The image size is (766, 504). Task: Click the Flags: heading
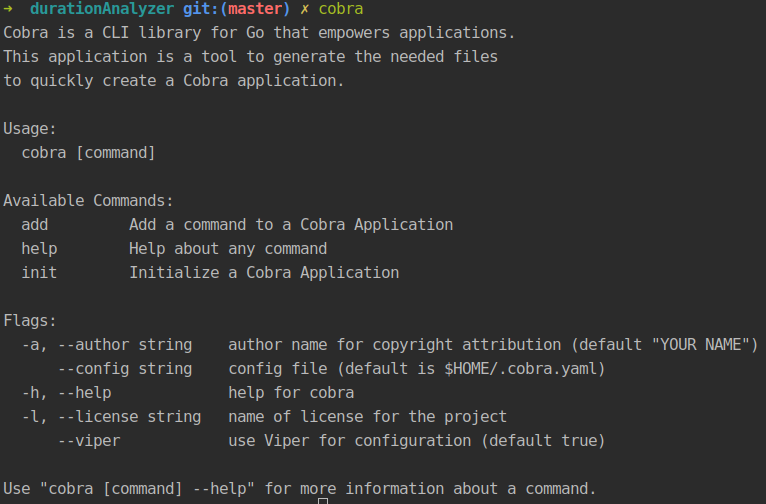[30, 321]
